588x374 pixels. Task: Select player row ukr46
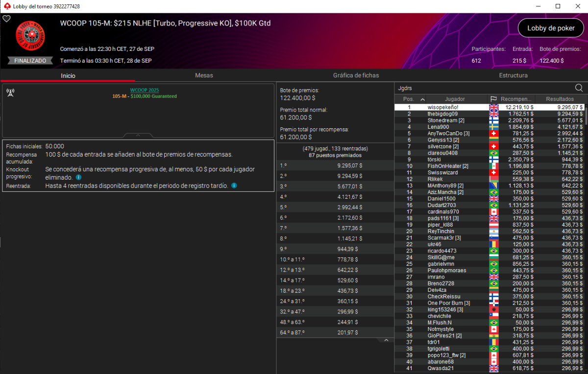[490, 244]
